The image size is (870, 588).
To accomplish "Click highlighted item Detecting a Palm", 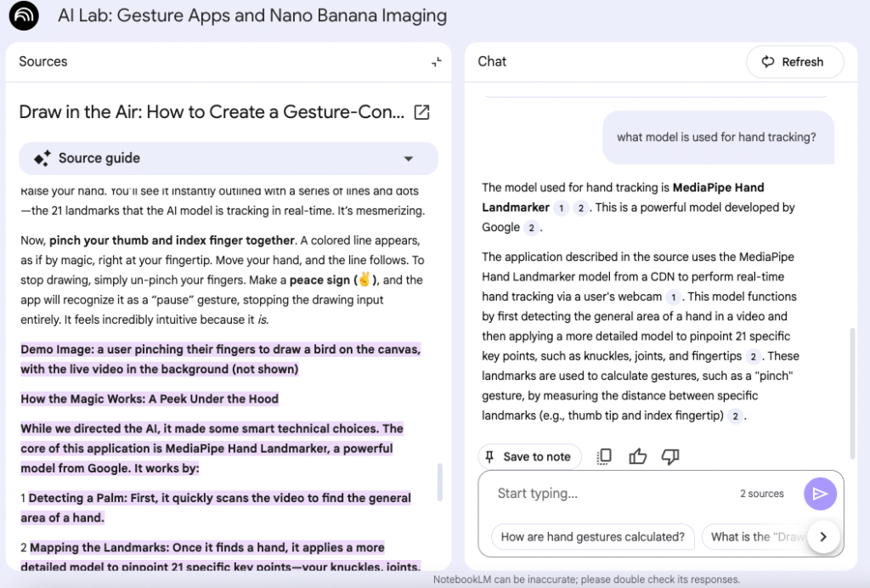I will tap(216, 507).
